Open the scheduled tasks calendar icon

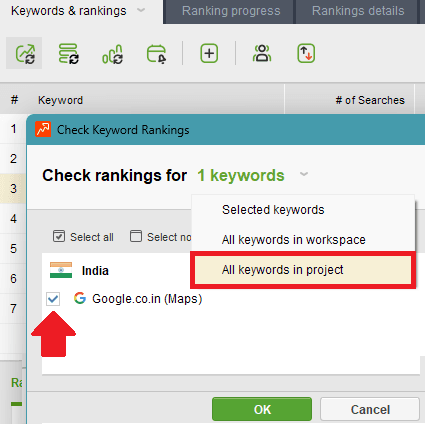coord(156,54)
